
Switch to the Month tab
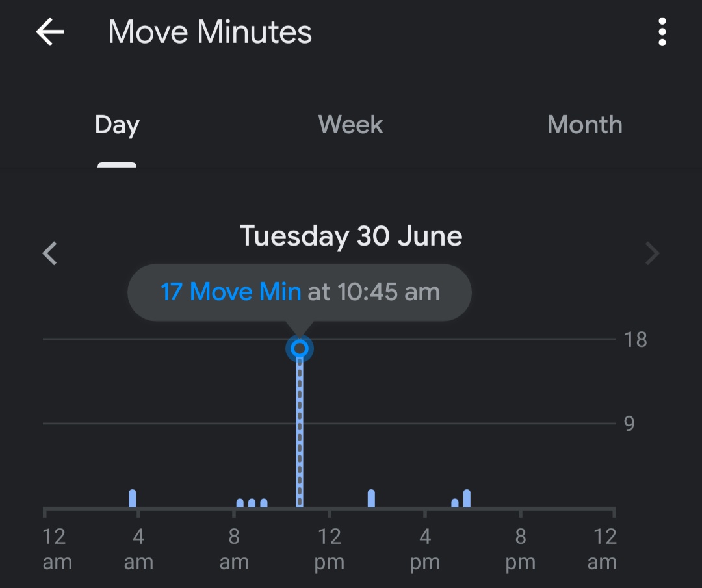[x=584, y=125]
